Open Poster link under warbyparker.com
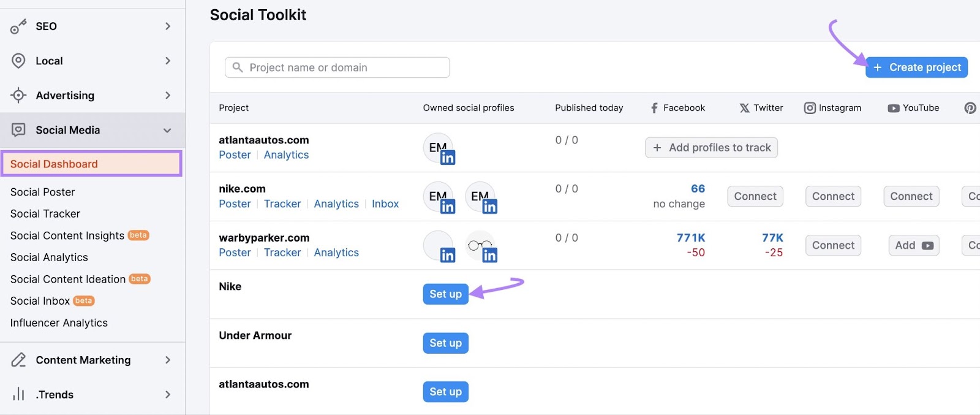 pyautogui.click(x=235, y=253)
